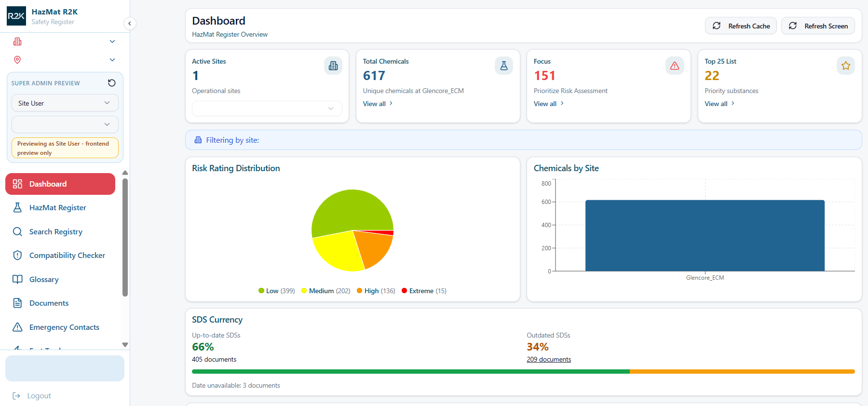Image resolution: width=868 pixels, height=406 pixels.
Task: Click the 34% outdated SDS value
Action: pyautogui.click(x=538, y=347)
